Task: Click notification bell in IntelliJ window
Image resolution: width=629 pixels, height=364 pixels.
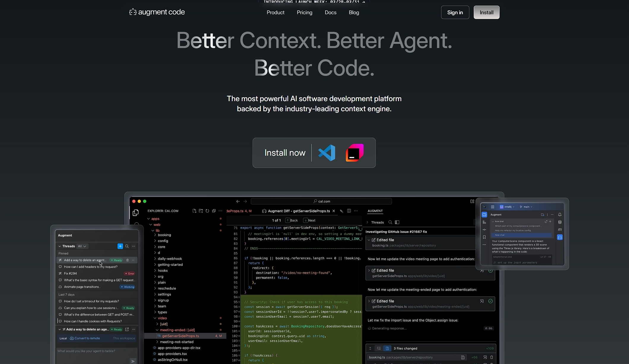Action: 560,215
